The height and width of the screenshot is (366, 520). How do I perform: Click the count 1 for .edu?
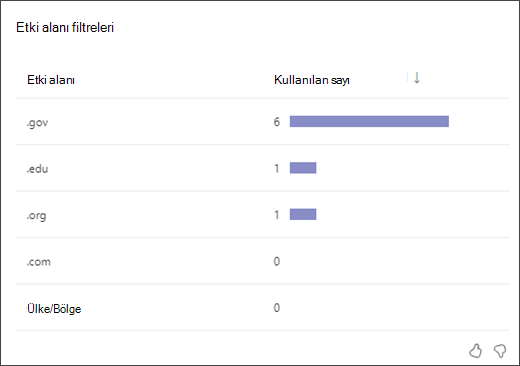coord(277,168)
